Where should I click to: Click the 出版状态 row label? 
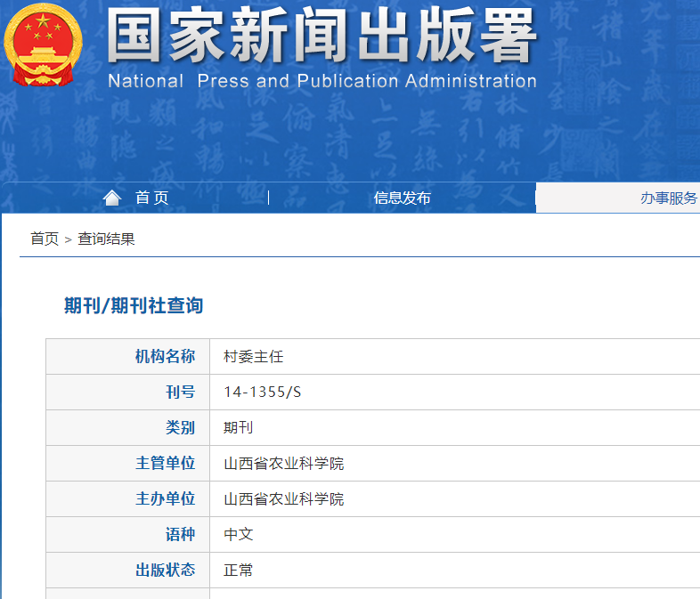tap(165, 570)
